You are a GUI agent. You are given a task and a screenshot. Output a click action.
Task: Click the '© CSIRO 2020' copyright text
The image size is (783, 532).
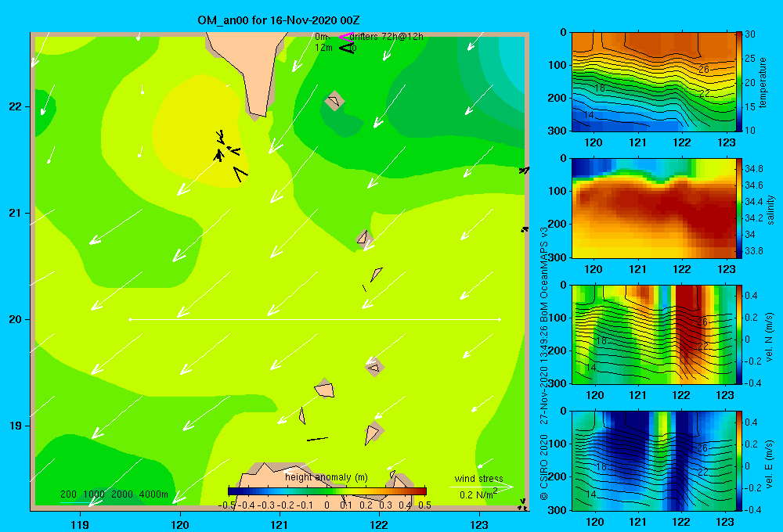point(544,466)
